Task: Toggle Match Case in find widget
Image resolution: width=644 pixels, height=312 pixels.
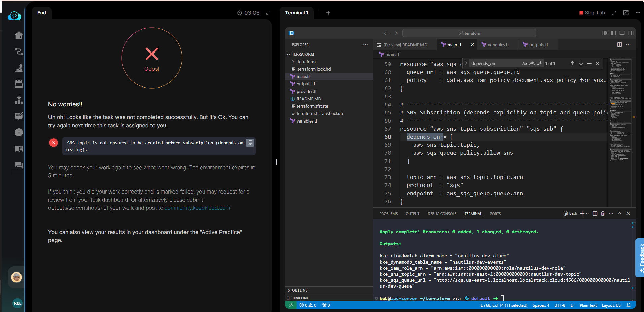Action: point(524,63)
